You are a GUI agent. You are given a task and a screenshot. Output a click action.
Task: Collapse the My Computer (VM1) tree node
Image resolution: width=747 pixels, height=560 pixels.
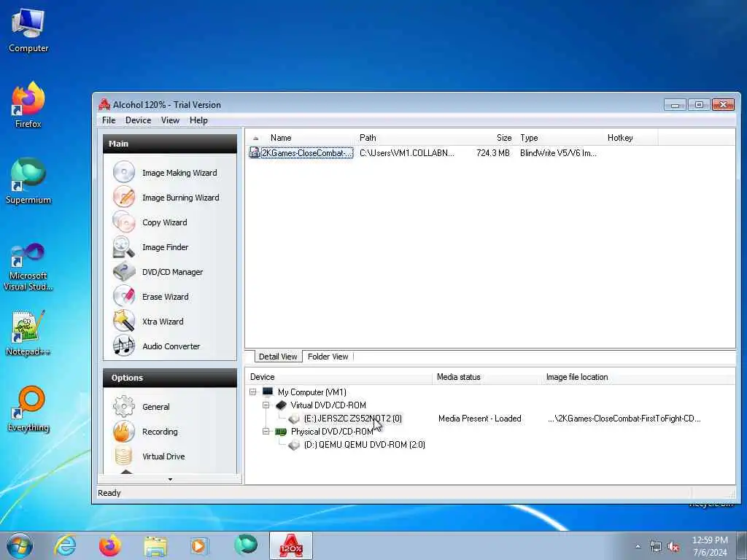pyautogui.click(x=253, y=392)
